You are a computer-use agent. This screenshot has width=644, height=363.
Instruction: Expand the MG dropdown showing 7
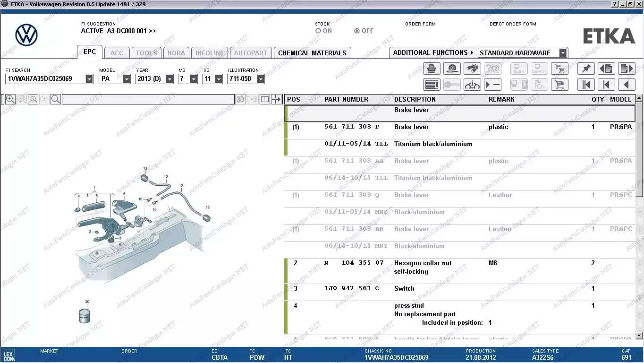[194, 79]
